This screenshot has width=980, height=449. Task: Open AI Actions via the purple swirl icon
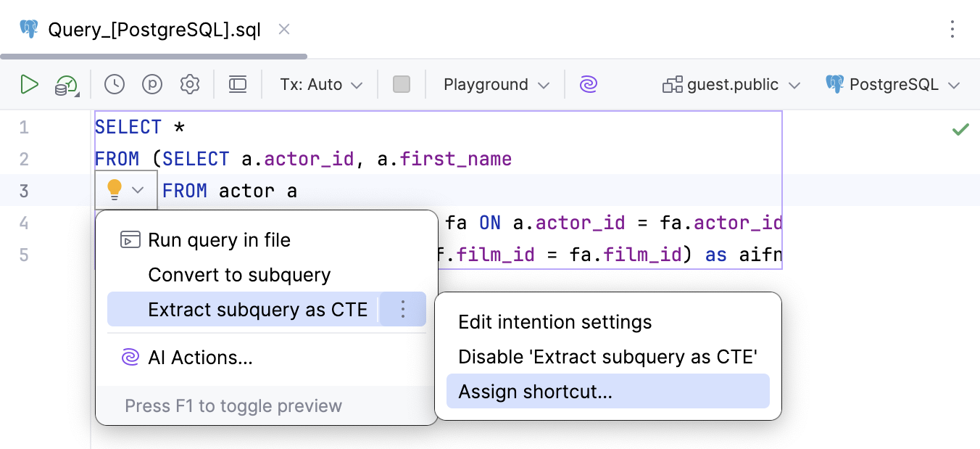[x=589, y=84]
